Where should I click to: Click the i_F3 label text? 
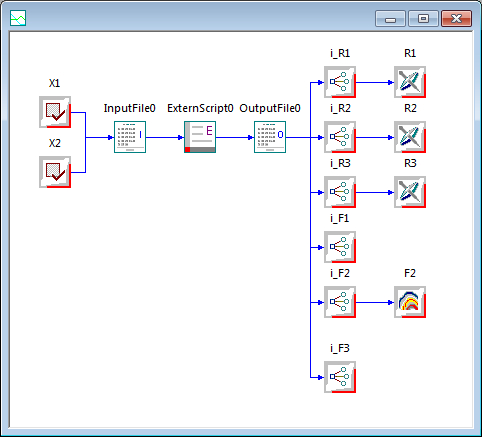340,348
